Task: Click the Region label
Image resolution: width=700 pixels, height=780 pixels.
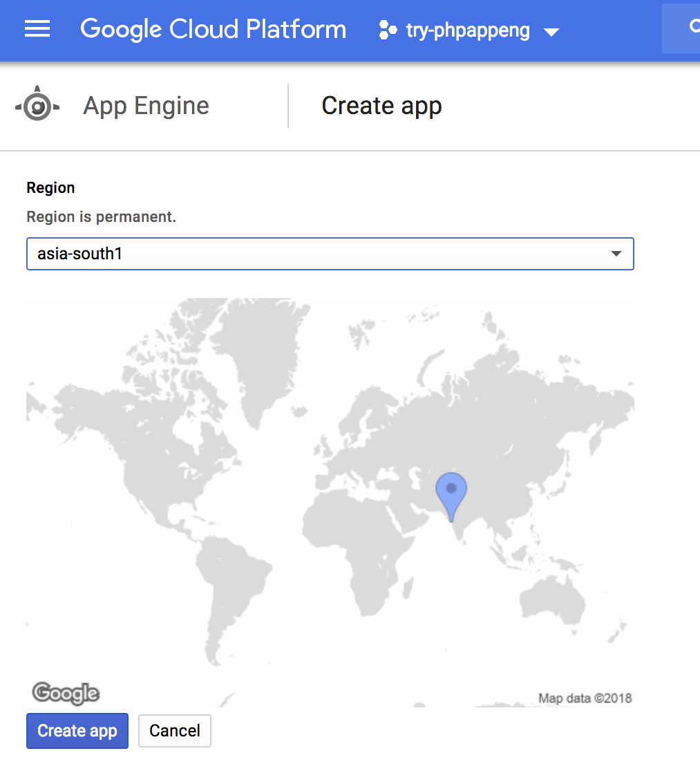Action: click(x=50, y=187)
